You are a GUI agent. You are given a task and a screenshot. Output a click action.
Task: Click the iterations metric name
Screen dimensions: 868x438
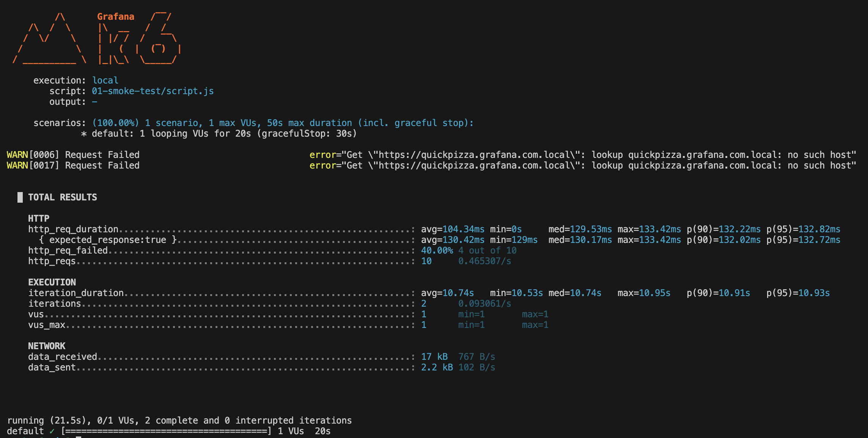point(55,304)
